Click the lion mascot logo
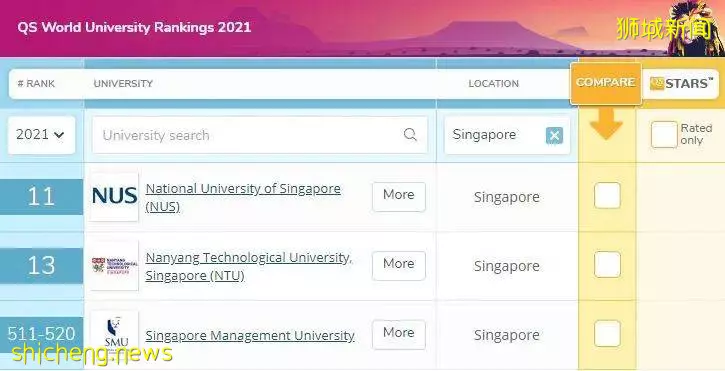Image resolution: width=725 pixels, height=371 pixels. 696,28
